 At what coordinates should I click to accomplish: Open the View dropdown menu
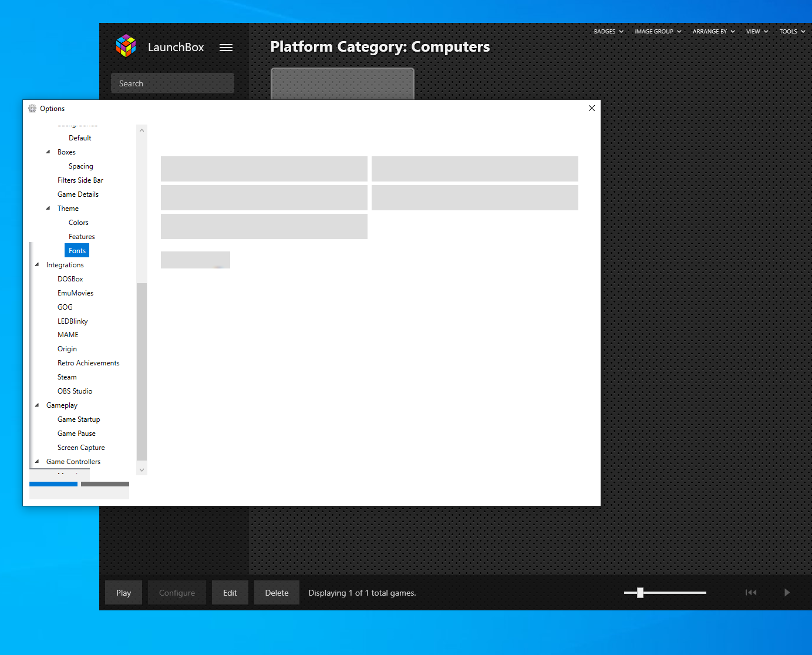[x=757, y=31]
